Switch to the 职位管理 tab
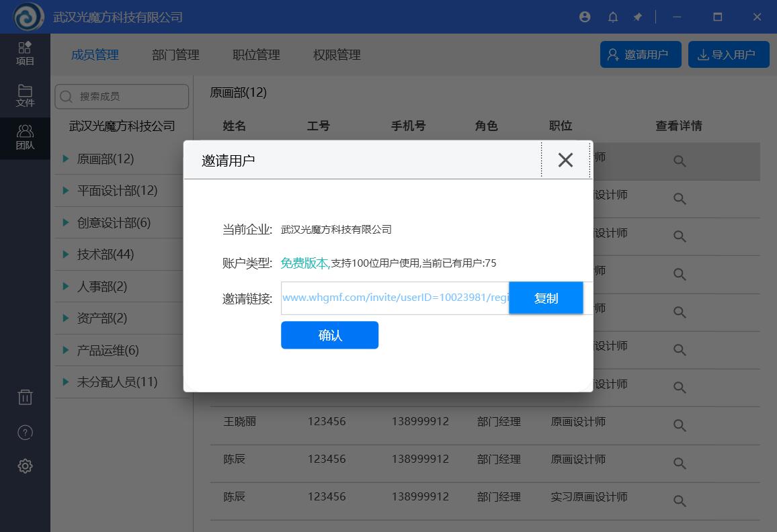 click(x=256, y=54)
